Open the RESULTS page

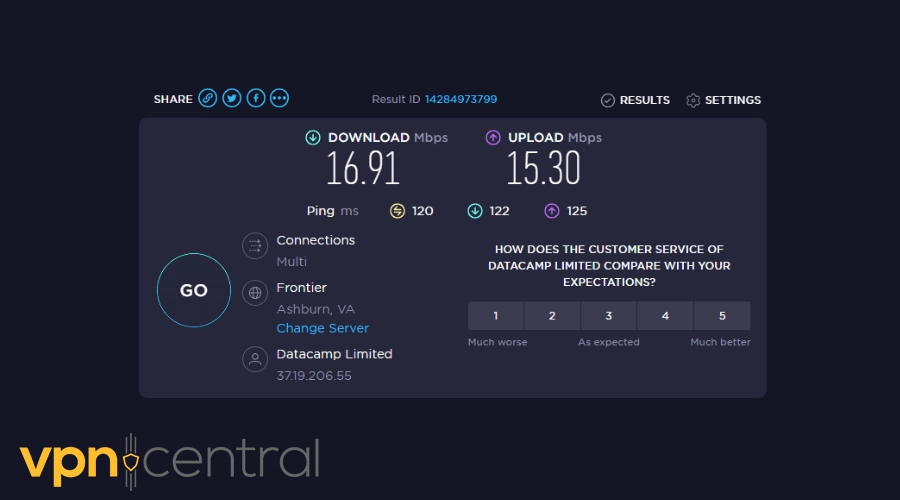(x=635, y=100)
